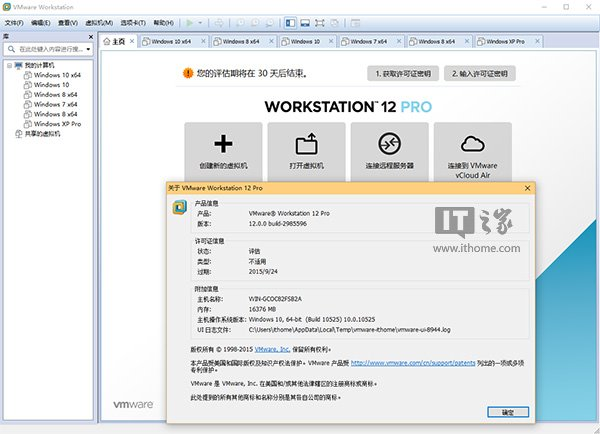Click expiration date 2015/9/24
This screenshot has height=434, width=600.
[263, 272]
